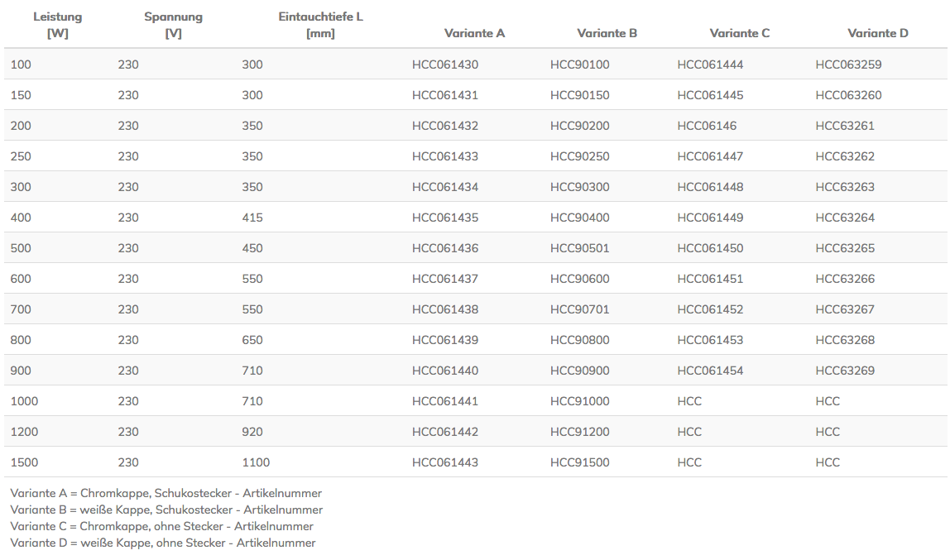The height and width of the screenshot is (560, 950).
Task: Select article number HCC061441
Action: 445,401
